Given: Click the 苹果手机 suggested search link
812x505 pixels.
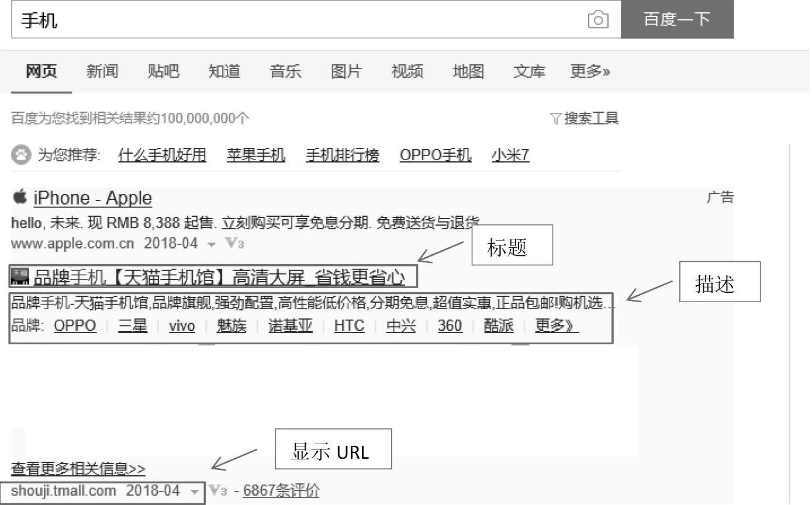Looking at the screenshot, I should 256,155.
